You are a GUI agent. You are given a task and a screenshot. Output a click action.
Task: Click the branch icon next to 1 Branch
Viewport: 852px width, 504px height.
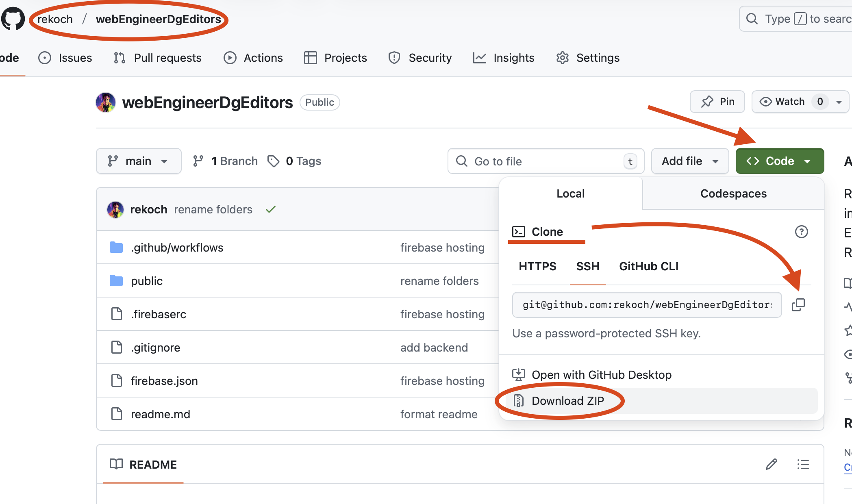(x=198, y=161)
